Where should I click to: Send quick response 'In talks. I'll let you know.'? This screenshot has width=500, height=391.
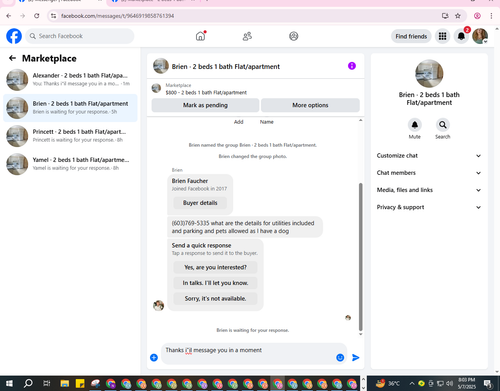pyautogui.click(x=215, y=283)
